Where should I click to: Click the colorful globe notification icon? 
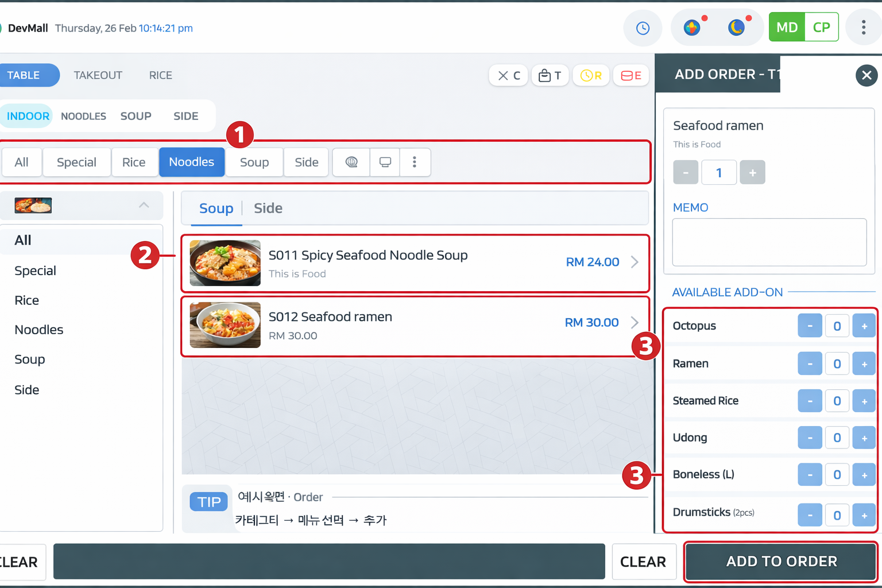pos(692,27)
